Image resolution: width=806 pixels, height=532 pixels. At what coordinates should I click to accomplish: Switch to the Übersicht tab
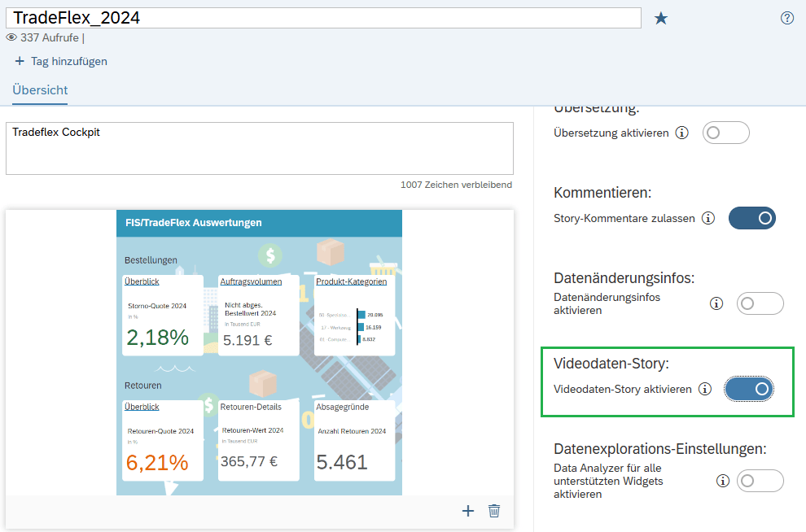[x=40, y=89]
